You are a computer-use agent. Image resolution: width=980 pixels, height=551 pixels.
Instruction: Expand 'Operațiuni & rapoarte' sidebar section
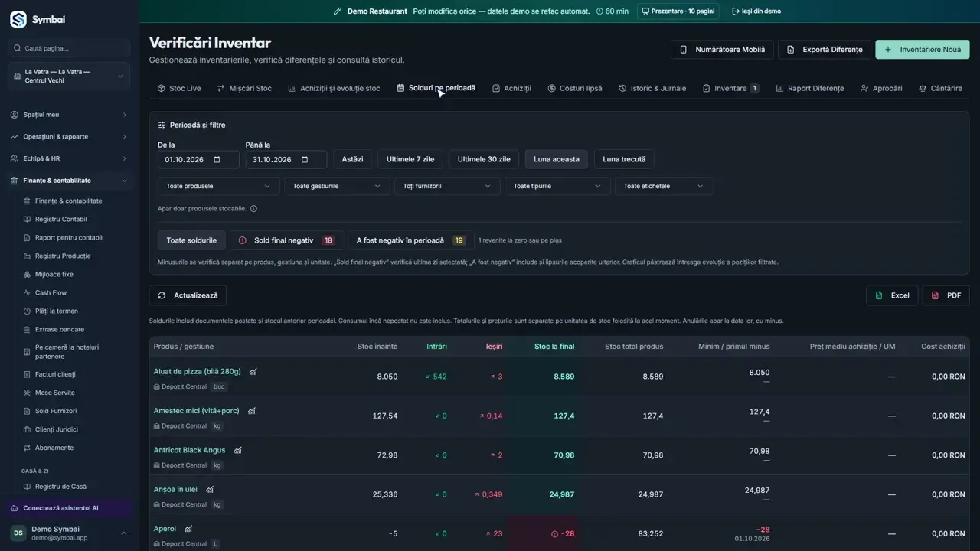[69, 136]
